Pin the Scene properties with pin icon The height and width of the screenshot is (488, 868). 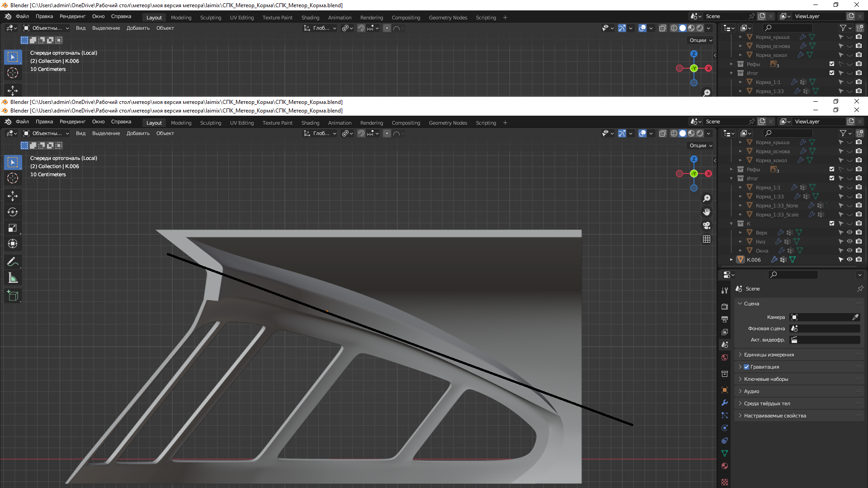pos(860,289)
